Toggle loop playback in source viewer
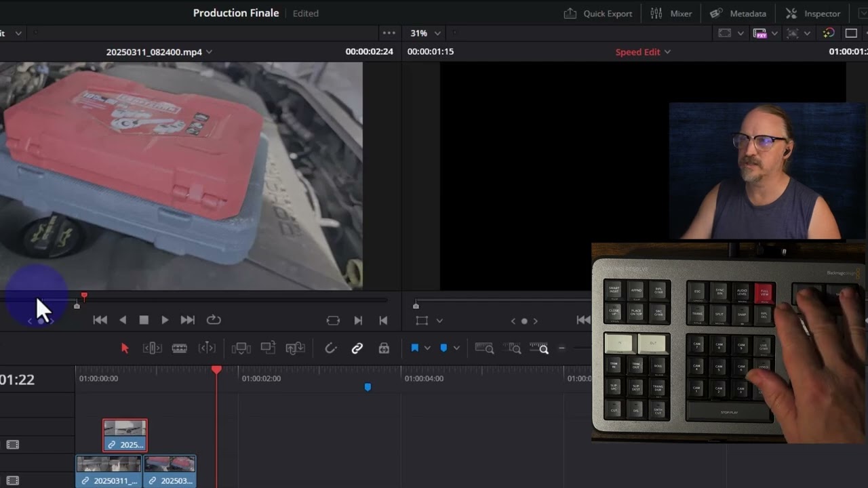 click(214, 320)
